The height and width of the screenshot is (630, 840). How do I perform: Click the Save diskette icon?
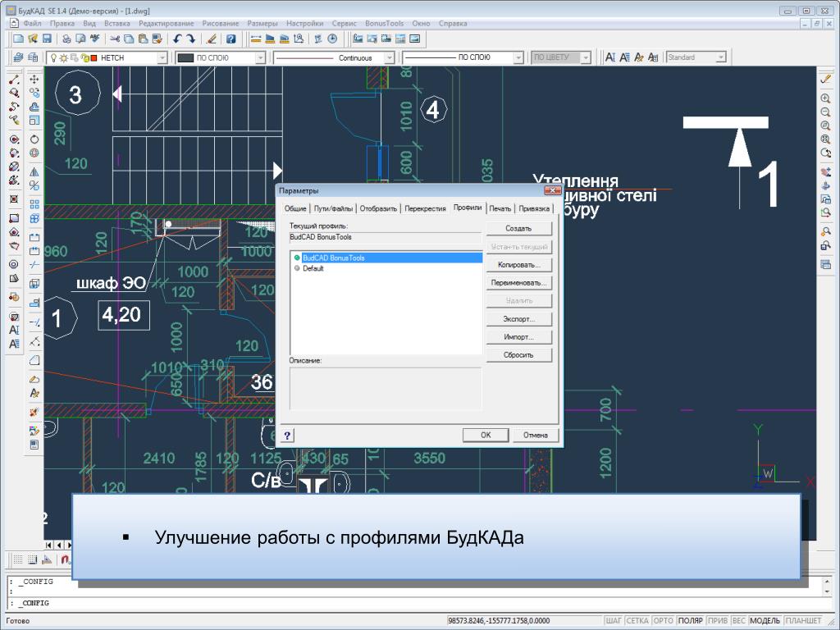click(47, 39)
